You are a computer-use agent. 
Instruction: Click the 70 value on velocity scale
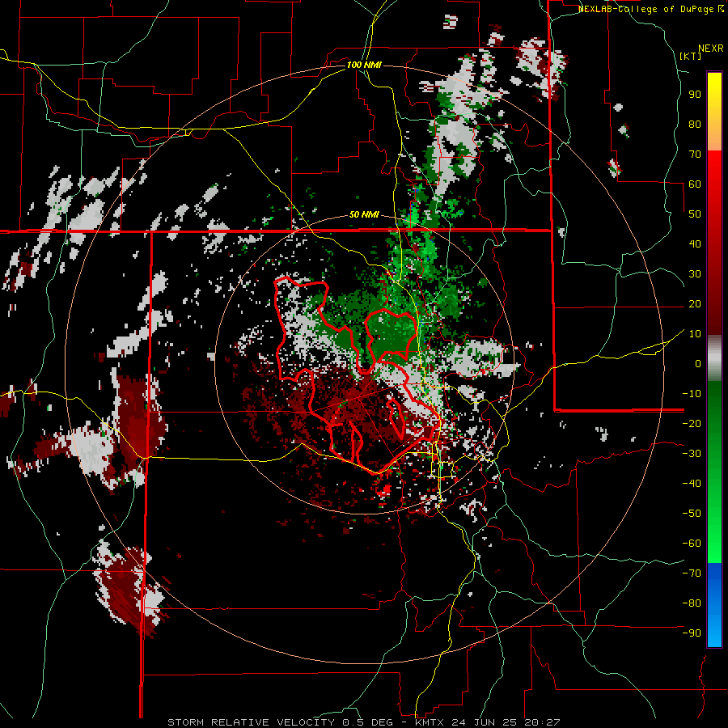tap(695, 154)
